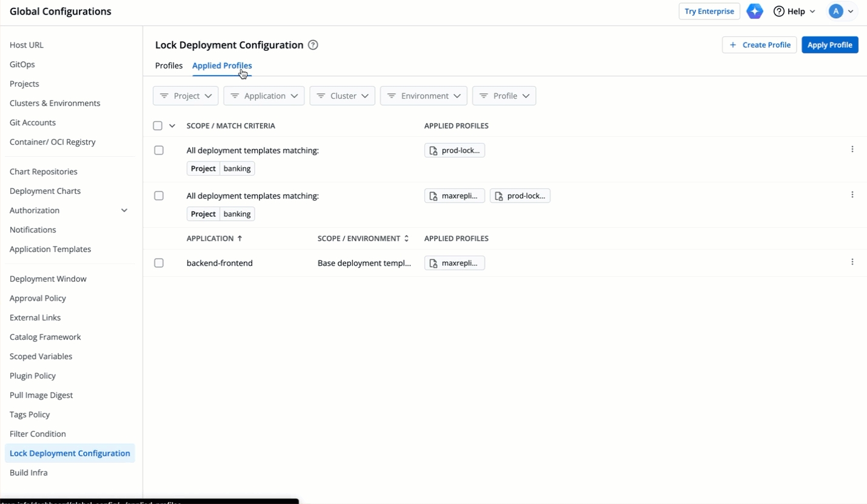867x504 pixels.
Task: Click the Try Enterprise button
Action: 709,12
